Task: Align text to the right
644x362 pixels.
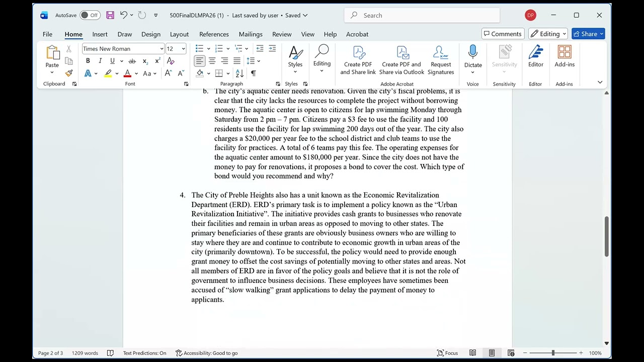Action: click(x=224, y=61)
